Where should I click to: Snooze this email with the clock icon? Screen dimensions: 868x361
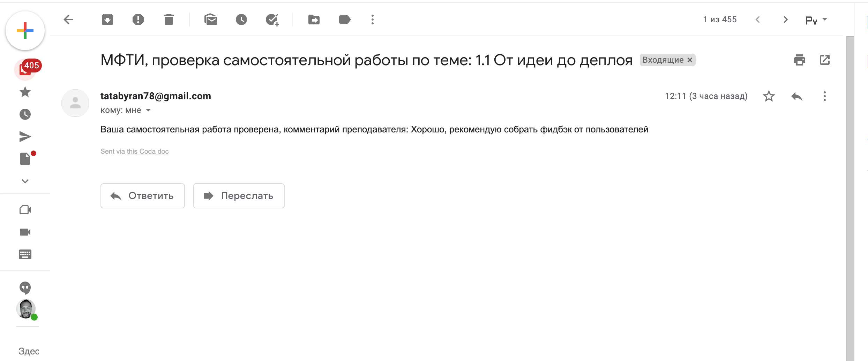point(241,20)
